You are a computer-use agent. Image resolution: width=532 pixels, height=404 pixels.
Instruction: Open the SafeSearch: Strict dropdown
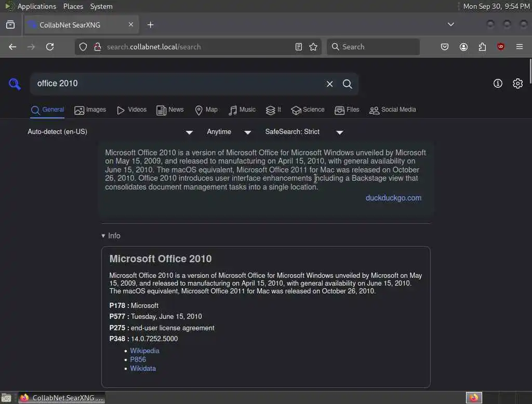(304, 132)
